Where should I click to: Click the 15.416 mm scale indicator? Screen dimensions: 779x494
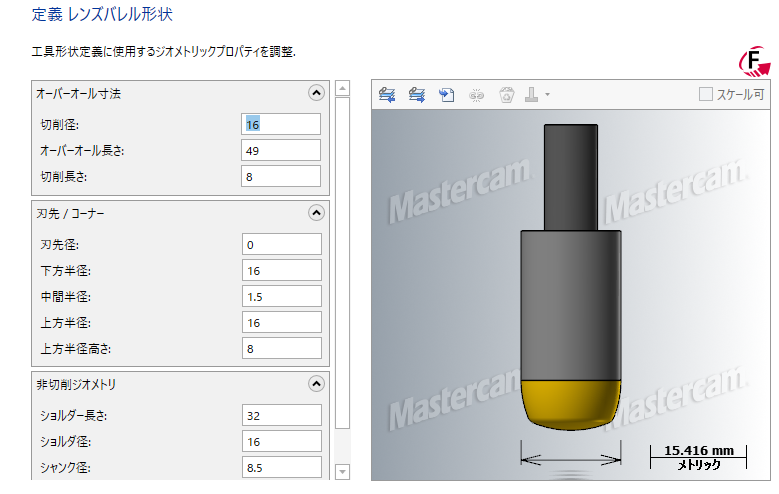[x=699, y=457]
